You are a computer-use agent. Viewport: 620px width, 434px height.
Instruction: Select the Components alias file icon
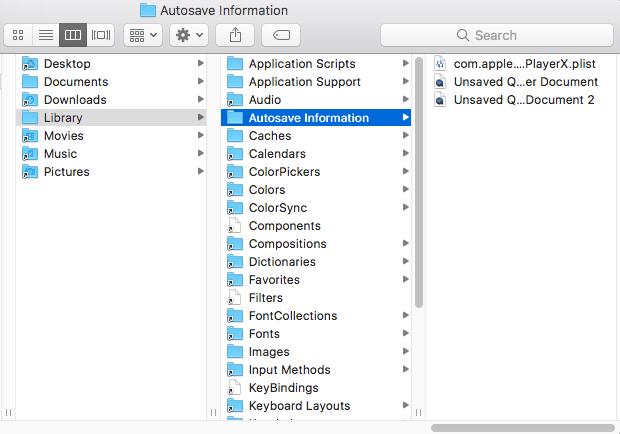(234, 226)
